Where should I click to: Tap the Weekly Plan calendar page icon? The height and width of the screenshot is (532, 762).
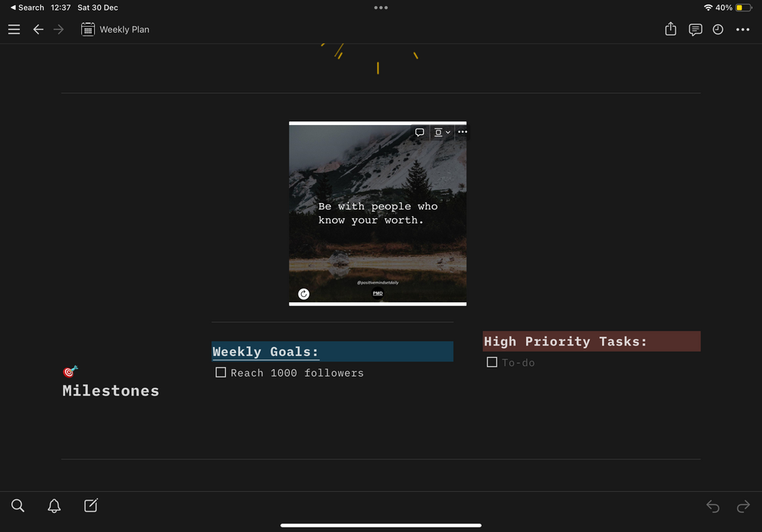click(88, 30)
